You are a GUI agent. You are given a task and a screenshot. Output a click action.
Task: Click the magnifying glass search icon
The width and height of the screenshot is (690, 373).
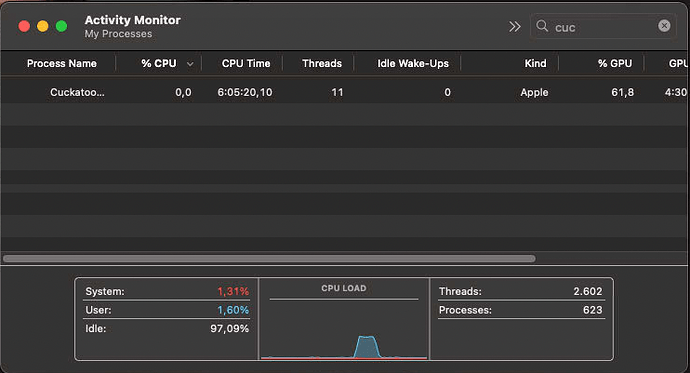coord(542,26)
